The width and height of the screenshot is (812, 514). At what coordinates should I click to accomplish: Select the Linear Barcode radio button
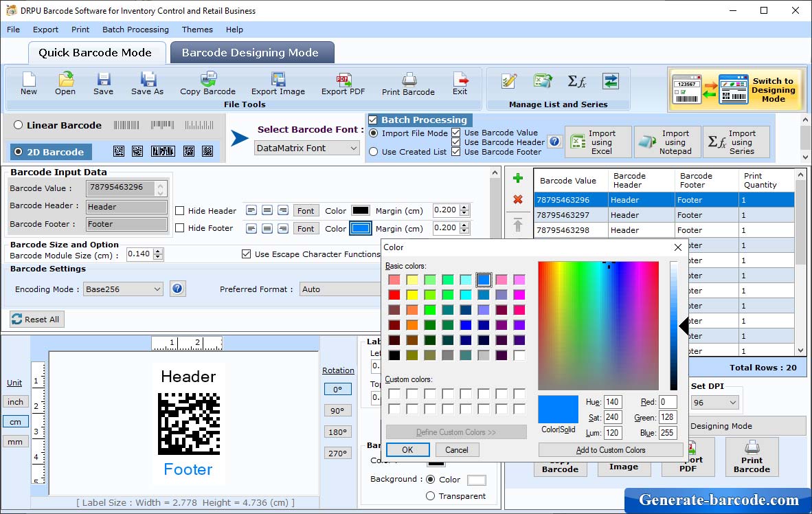19,125
